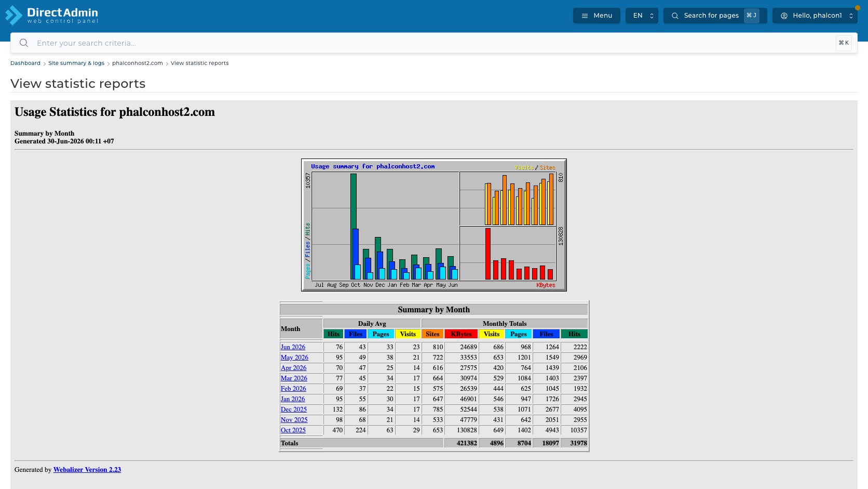Click the ⌘K shortcut badge
The width and height of the screenshot is (868, 489).
(844, 43)
